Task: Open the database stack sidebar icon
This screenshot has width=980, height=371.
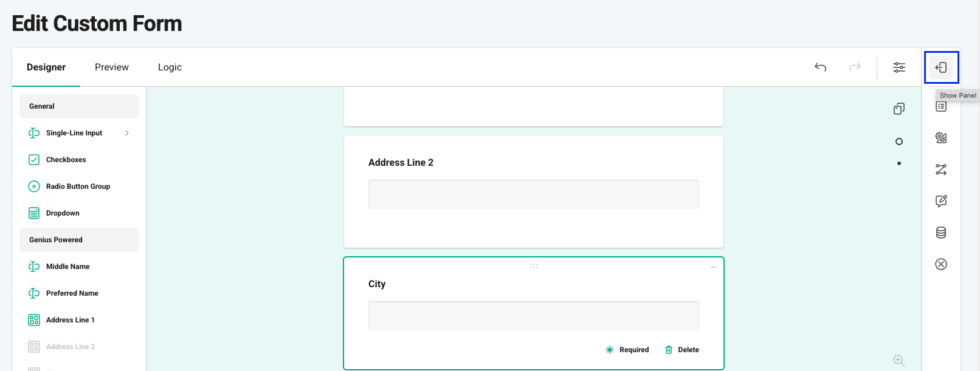Action: click(941, 233)
